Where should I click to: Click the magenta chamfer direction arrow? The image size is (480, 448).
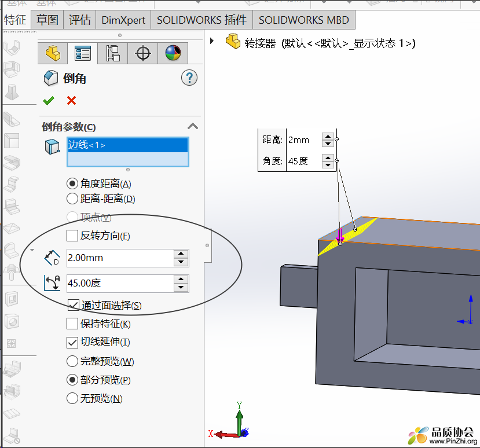tap(340, 236)
